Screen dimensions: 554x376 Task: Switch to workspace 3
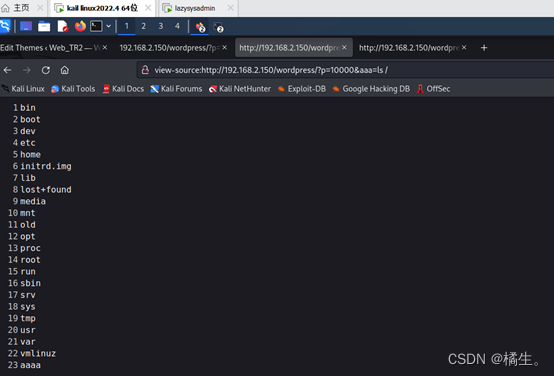pos(161,26)
